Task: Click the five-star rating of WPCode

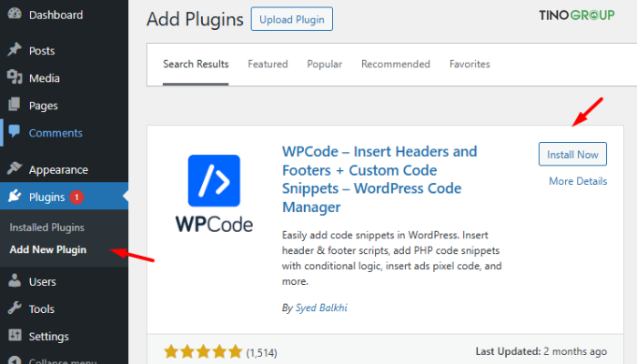Action: tap(203, 352)
